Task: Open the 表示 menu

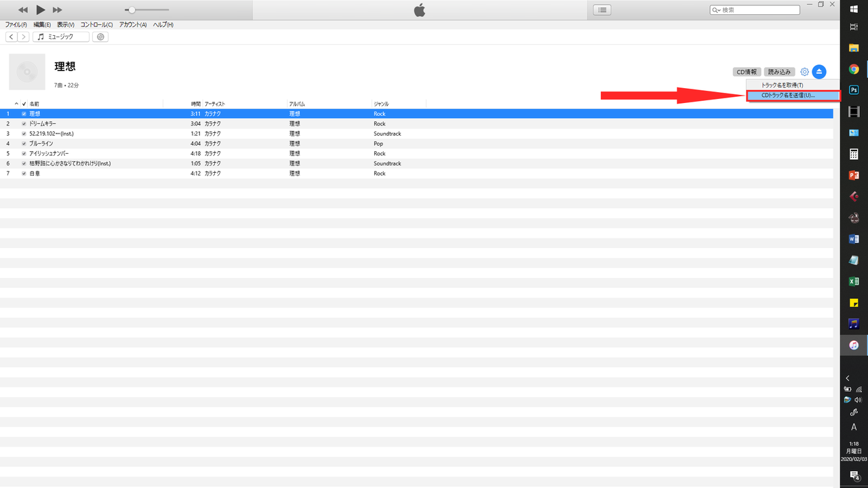Action: click(x=66, y=24)
